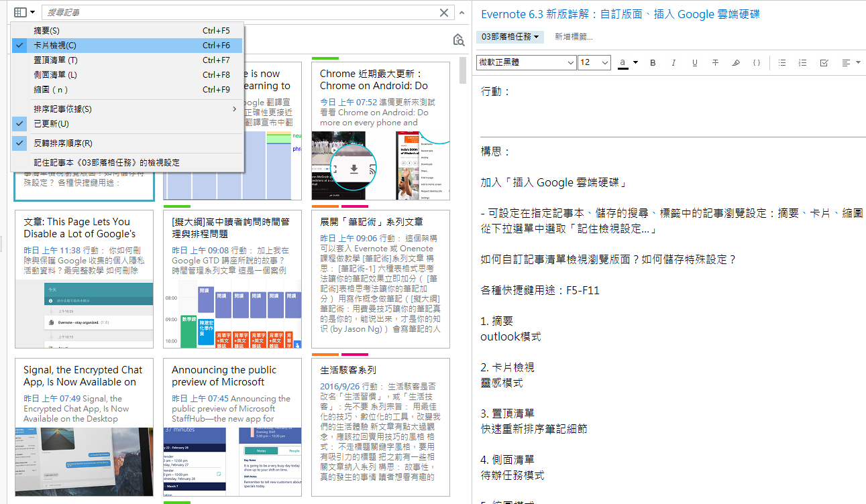This screenshot has width=866, height=504.
Task: Open the Signal Encrypted Chat App note card
Action: (x=84, y=427)
